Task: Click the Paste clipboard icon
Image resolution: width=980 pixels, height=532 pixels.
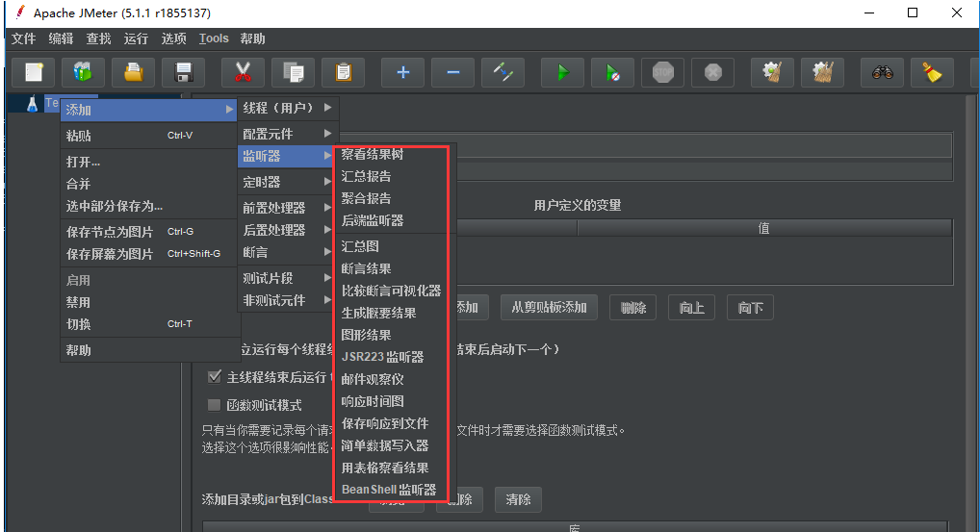Action: [x=343, y=72]
